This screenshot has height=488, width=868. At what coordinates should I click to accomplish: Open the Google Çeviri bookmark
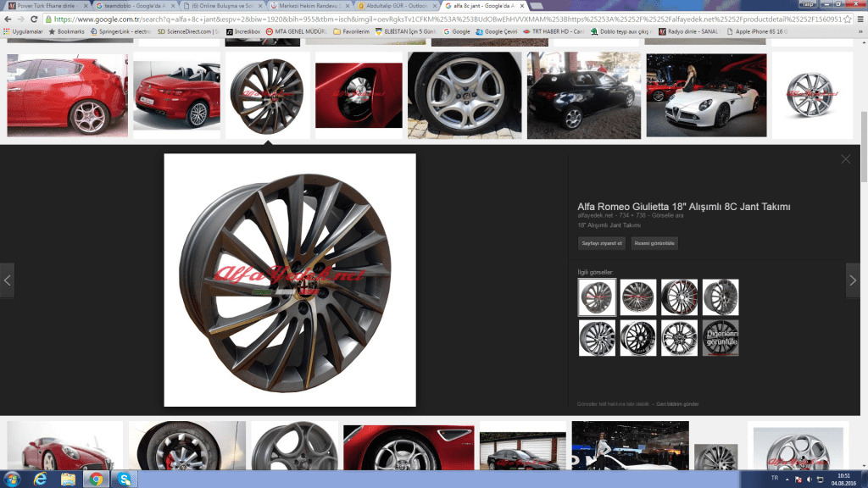point(496,31)
